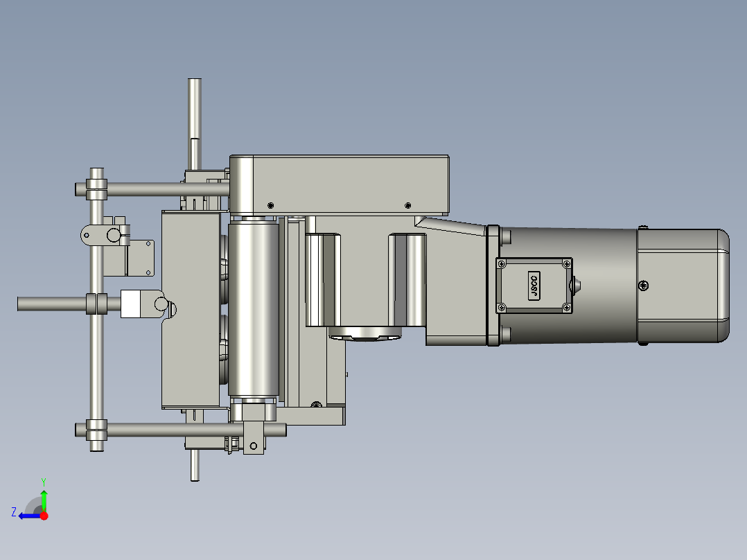Select the top rectangular housing cover
747x560 pixels.
click(340, 184)
